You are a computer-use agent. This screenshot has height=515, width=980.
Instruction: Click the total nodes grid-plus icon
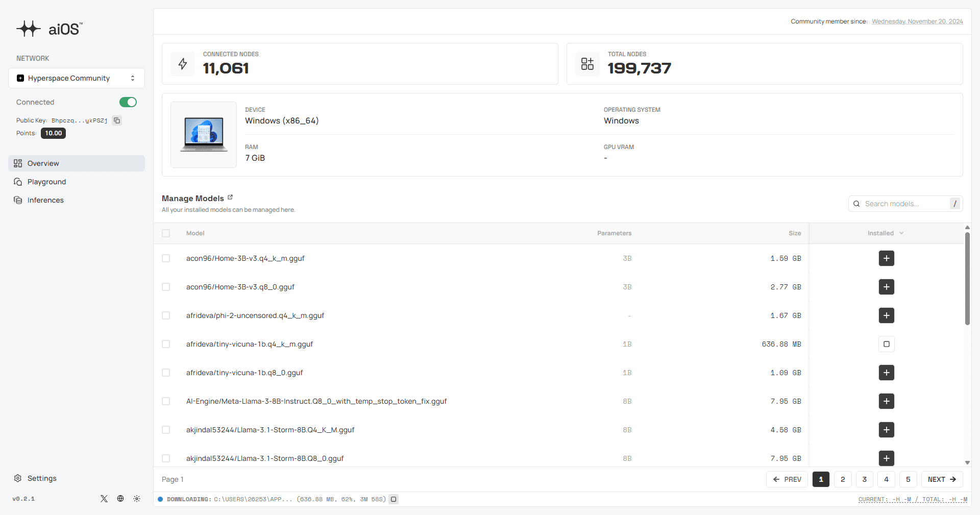tap(587, 64)
